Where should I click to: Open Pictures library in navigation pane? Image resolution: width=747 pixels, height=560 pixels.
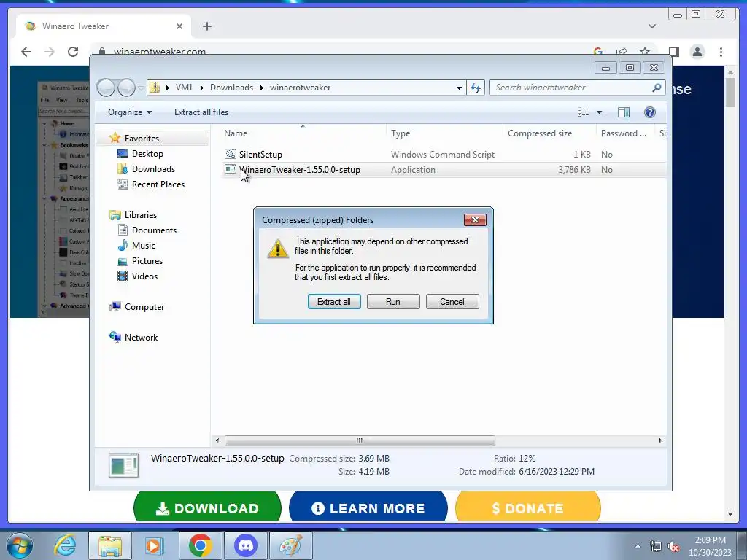tap(147, 261)
